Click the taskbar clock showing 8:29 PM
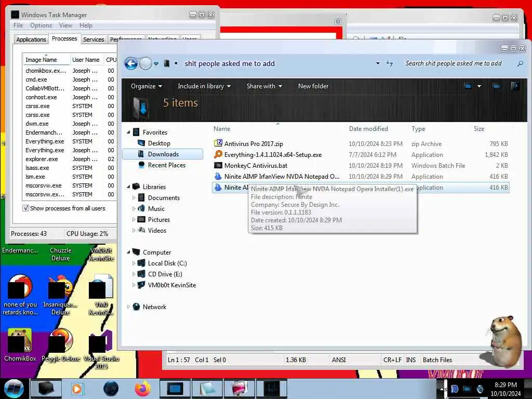The width and height of the screenshot is (532, 399). coord(506,389)
